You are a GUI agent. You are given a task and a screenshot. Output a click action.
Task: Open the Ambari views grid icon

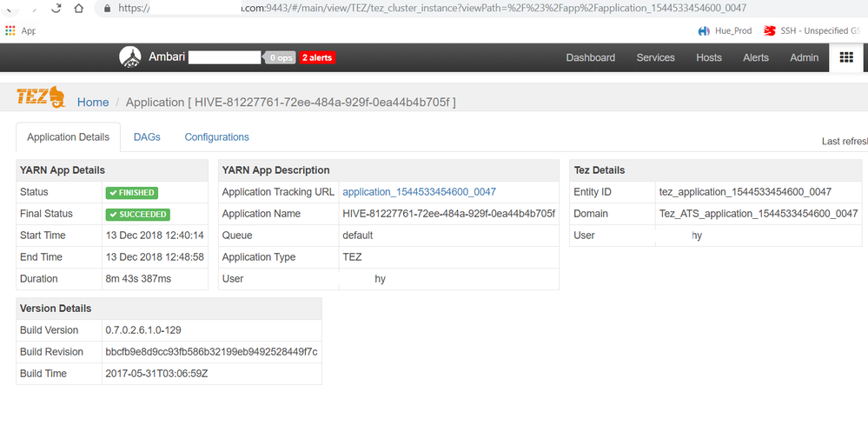[x=846, y=57]
